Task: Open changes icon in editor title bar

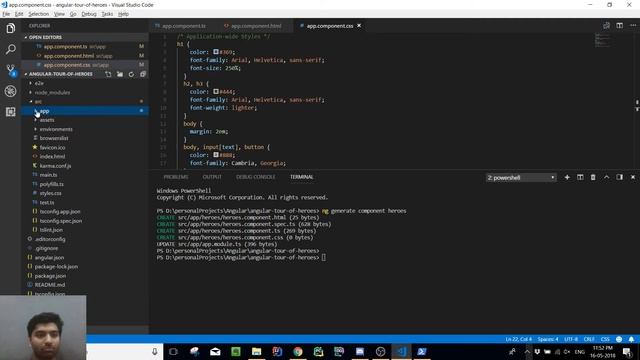Action: tap(607, 25)
